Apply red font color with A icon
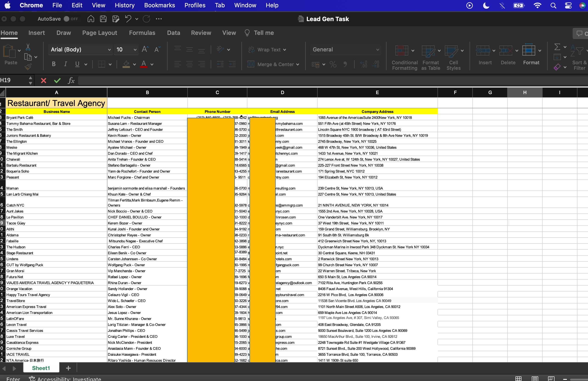Viewport: 588px width, 381px height. [144, 64]
